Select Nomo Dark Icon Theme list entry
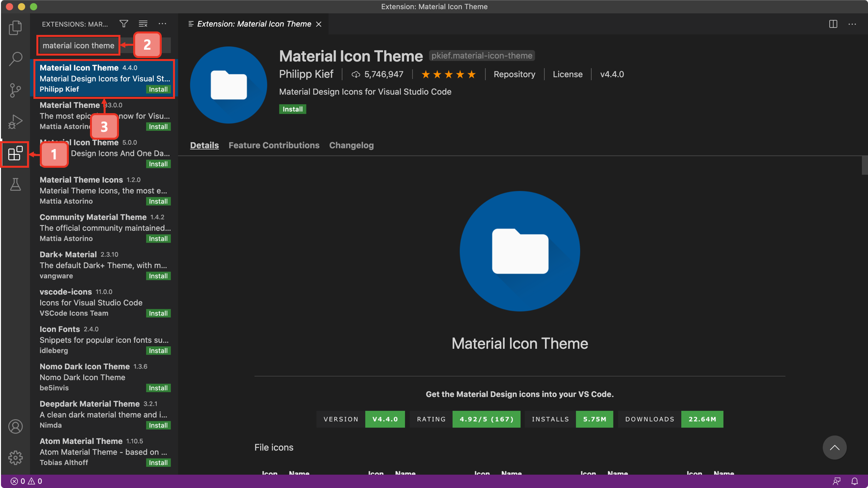 coord(104,377)
